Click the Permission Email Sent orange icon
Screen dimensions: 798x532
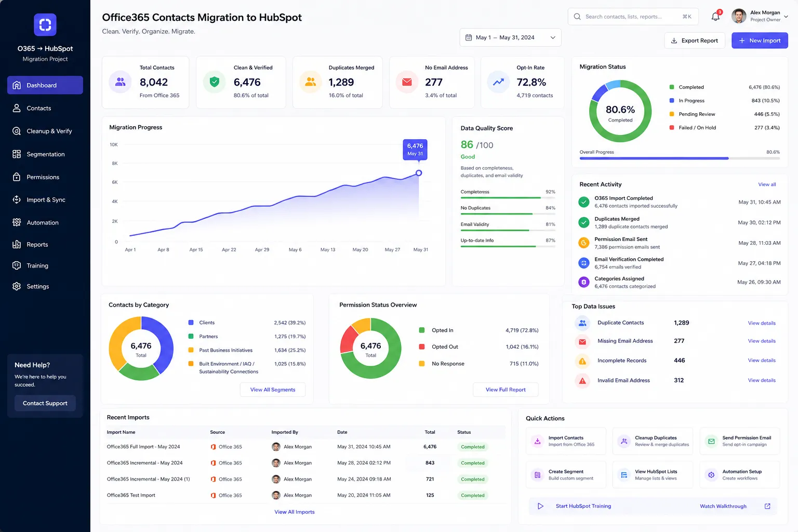[x=584, y=243]
